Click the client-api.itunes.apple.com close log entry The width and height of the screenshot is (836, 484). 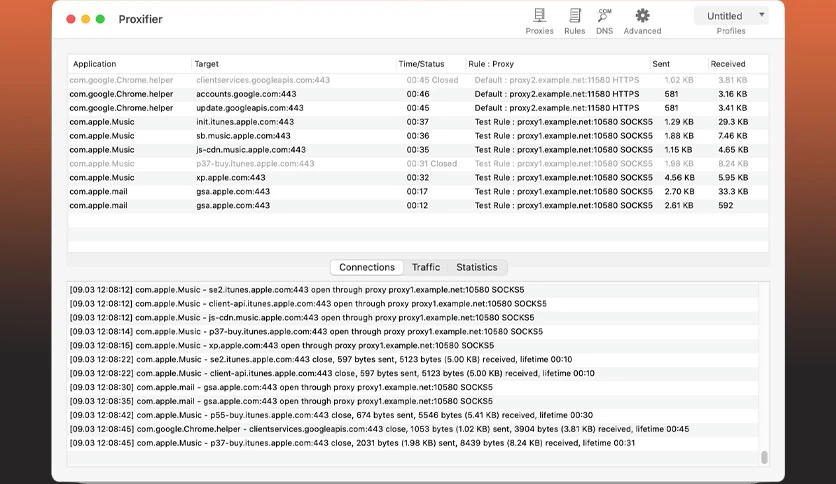pos(413,373)
